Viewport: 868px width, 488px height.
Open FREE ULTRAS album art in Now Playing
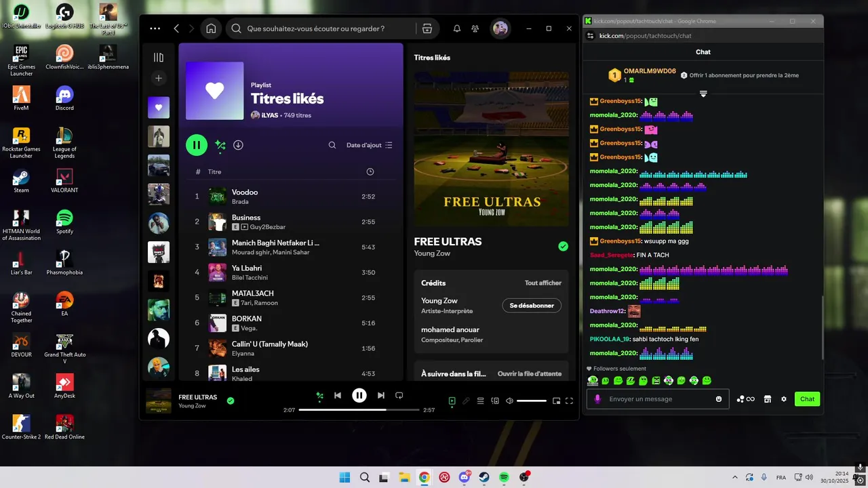point(492,149)
